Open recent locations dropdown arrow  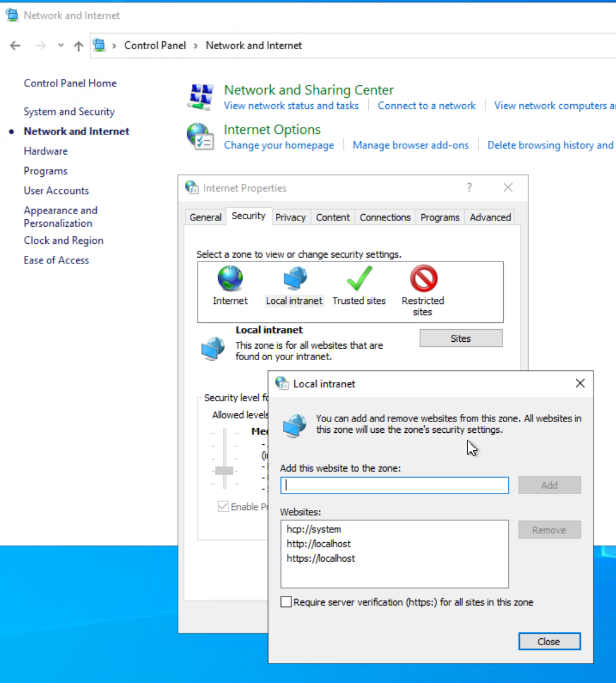(61, 46)
